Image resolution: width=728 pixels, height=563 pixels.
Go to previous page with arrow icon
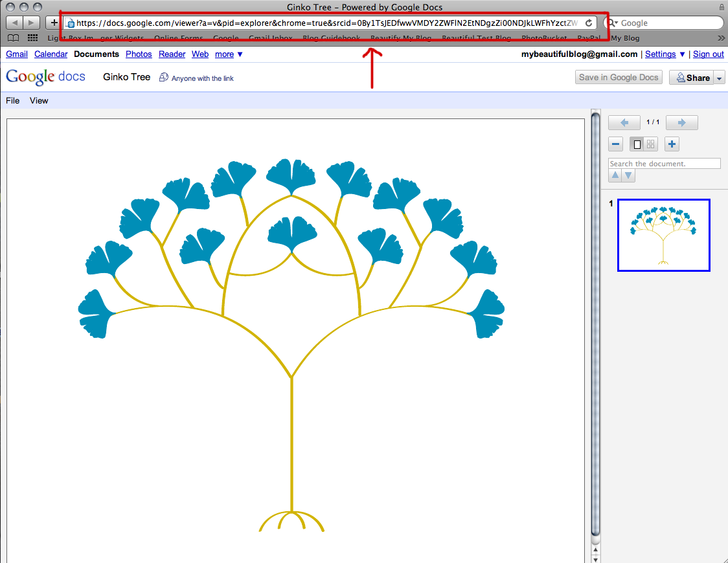click(x=624, y=122)
